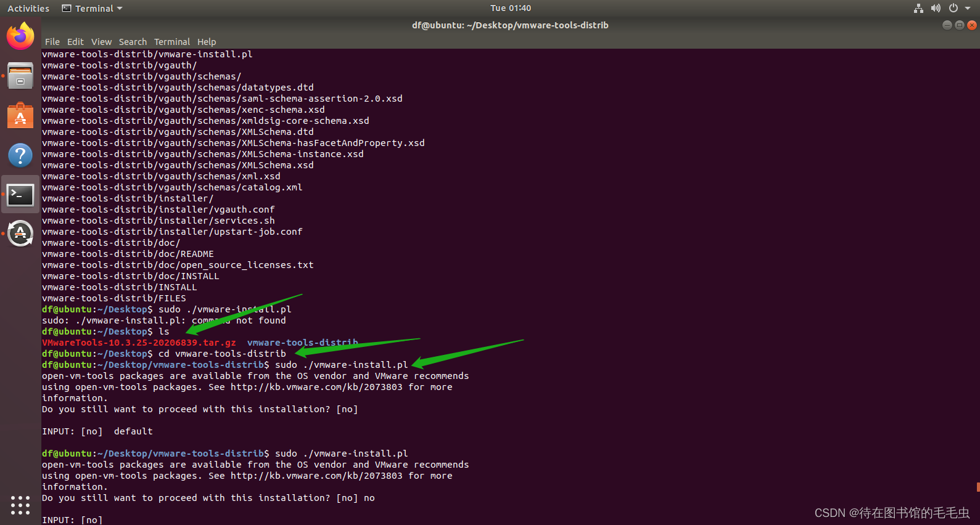Viewport: 980px width, 525px height.
Task: Click the vmware-tools-distrib/vgauth/schemas/catalog.xml line
Action: (172, 187)
